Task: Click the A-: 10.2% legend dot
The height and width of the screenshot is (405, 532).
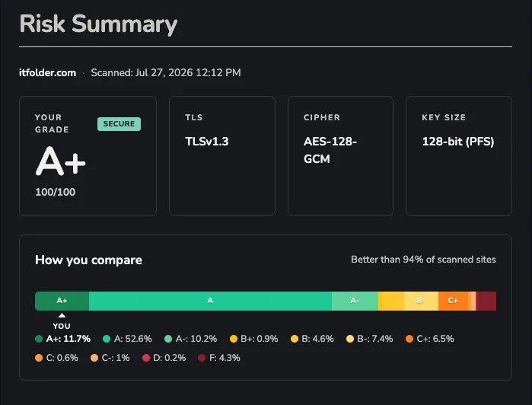Action: (x=168, y=339)
